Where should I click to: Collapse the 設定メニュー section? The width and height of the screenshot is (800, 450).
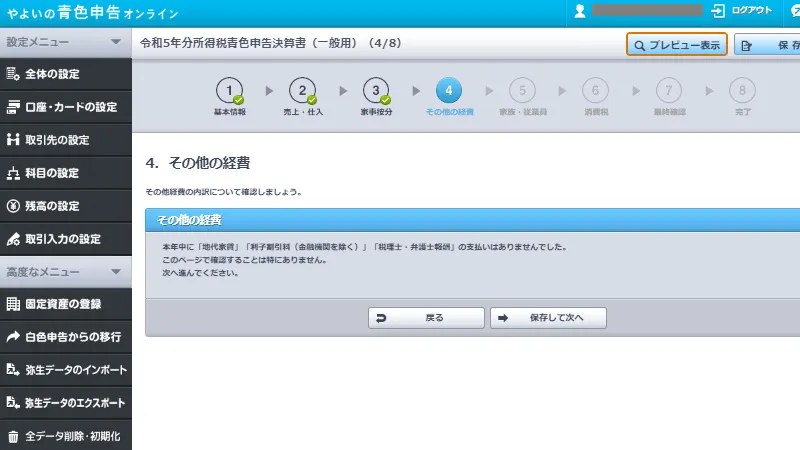(66, 42)
